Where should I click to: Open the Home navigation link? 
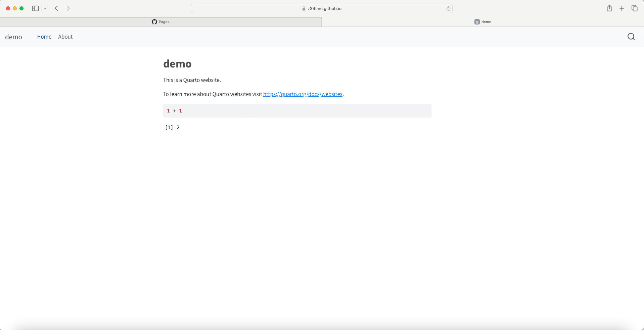44,37
